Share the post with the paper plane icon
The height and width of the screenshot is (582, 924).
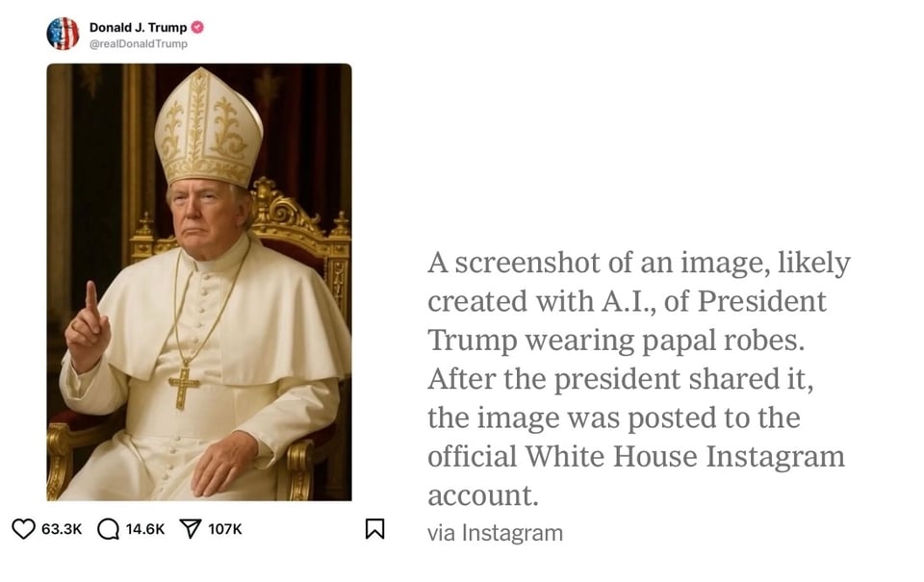[x=192, y=527]
